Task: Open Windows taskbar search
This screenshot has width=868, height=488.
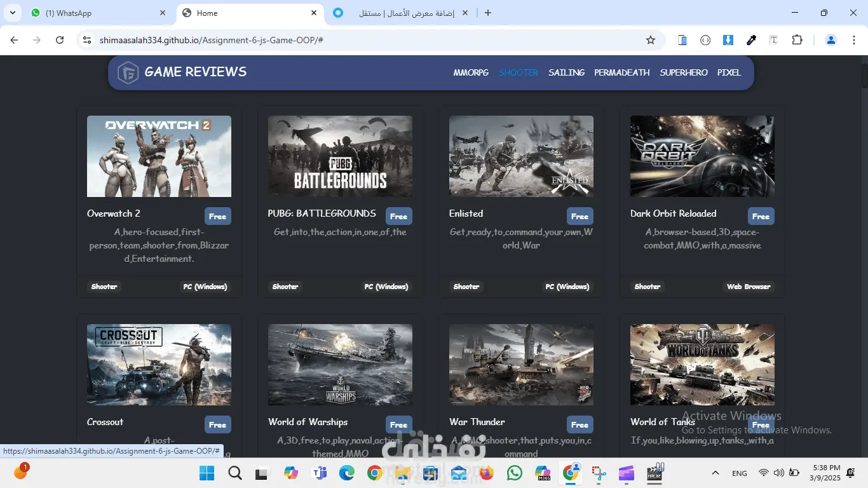Action: click(235, 473)
